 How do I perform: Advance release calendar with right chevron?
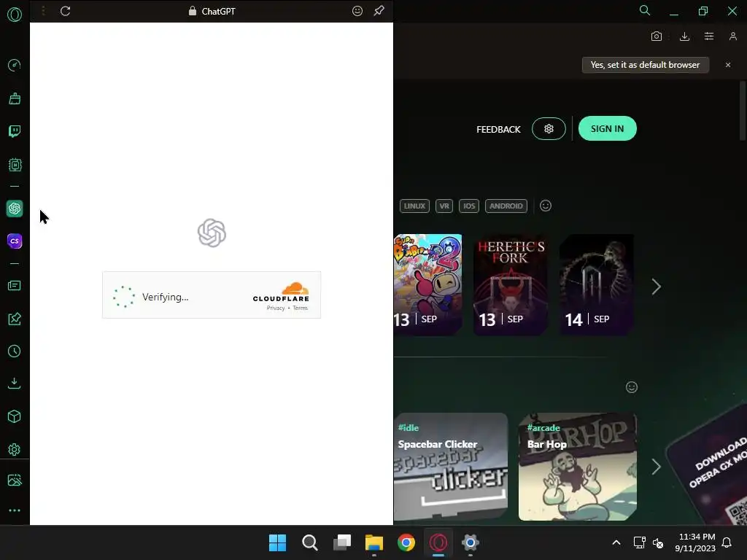(656, 286)
